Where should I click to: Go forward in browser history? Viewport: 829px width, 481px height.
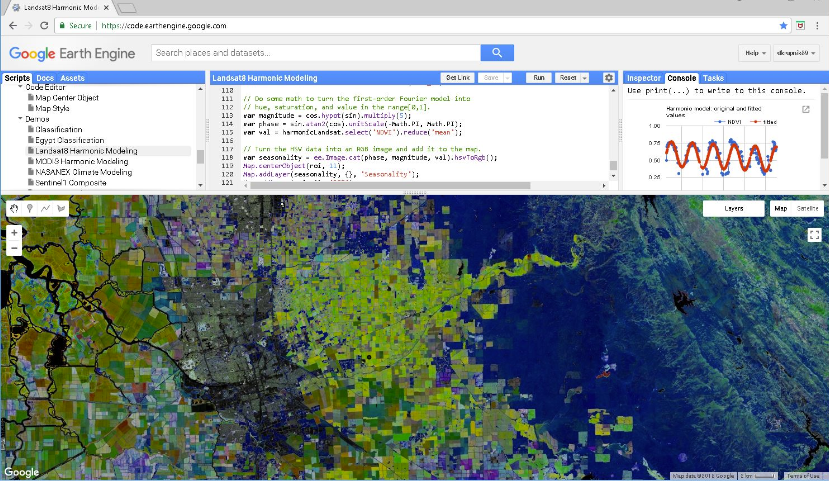(x=29, y=25)
